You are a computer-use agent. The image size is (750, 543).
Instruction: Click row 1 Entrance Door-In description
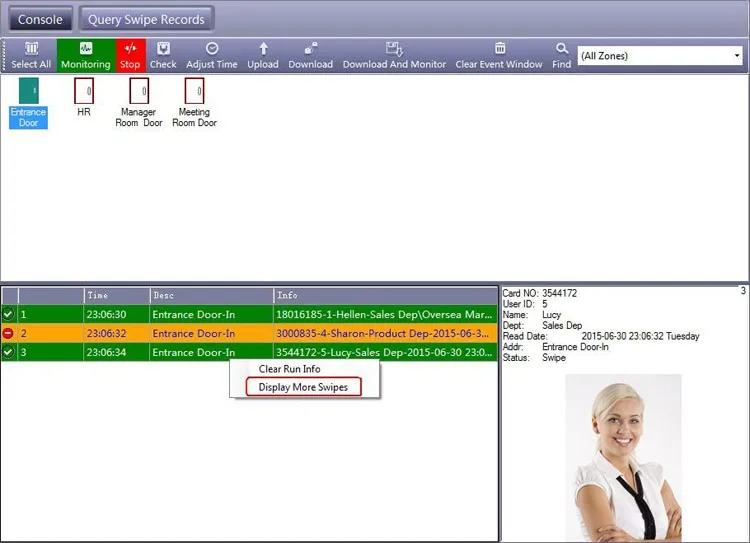click(211, 314)
